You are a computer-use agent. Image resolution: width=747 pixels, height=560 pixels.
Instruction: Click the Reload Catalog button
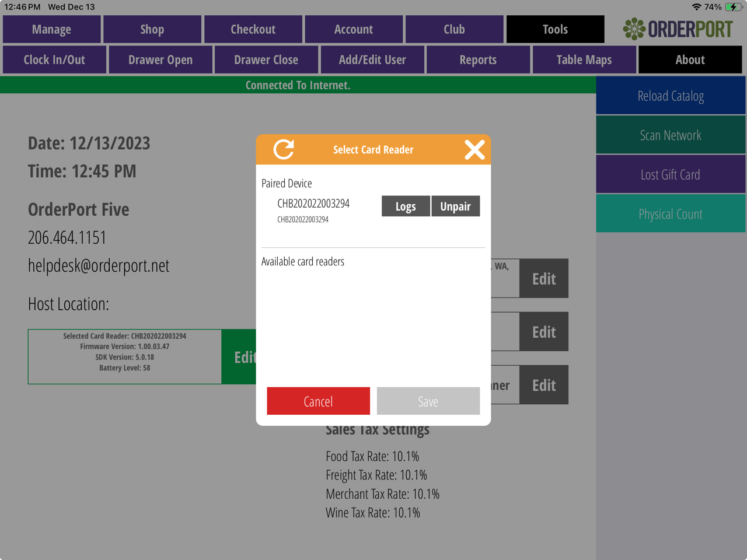(671, 96)
